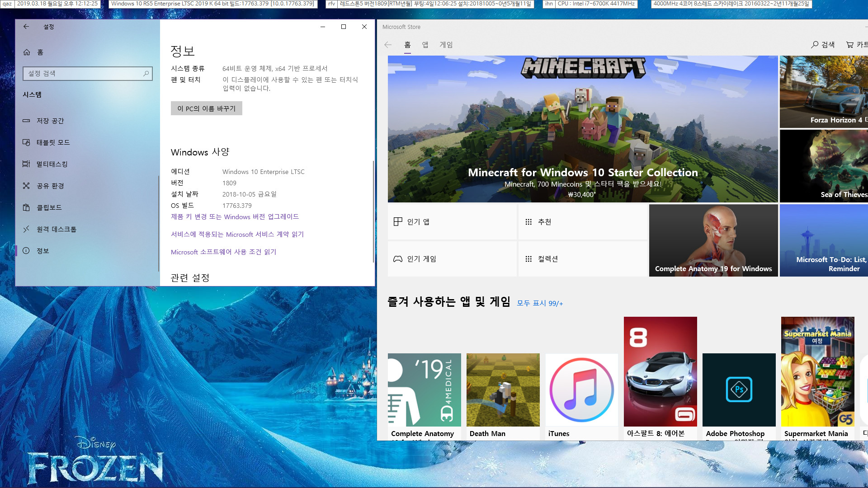Click Windows 10 Enterprise LTSC edition text
Screen dimensions: 868x488
[264, 172]
